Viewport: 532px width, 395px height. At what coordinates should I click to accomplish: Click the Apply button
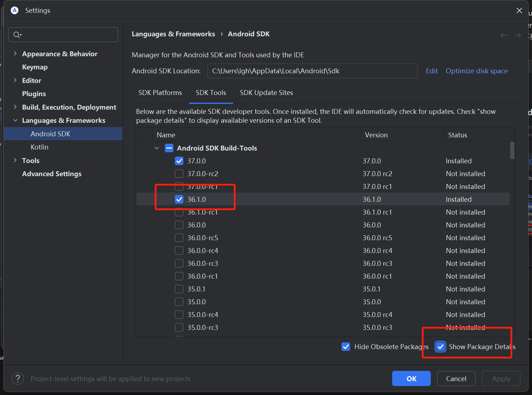click(x=501, y=379)
